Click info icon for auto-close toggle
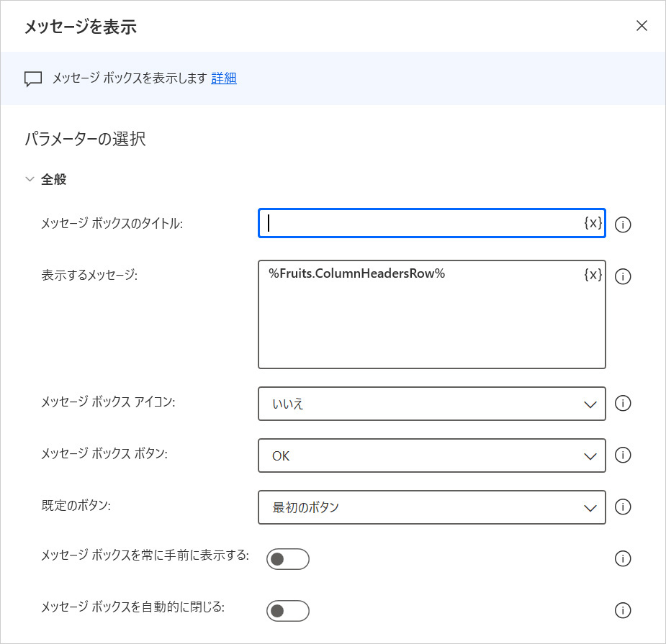Viewport: 666px width, 644px height. tap(624, 611)
